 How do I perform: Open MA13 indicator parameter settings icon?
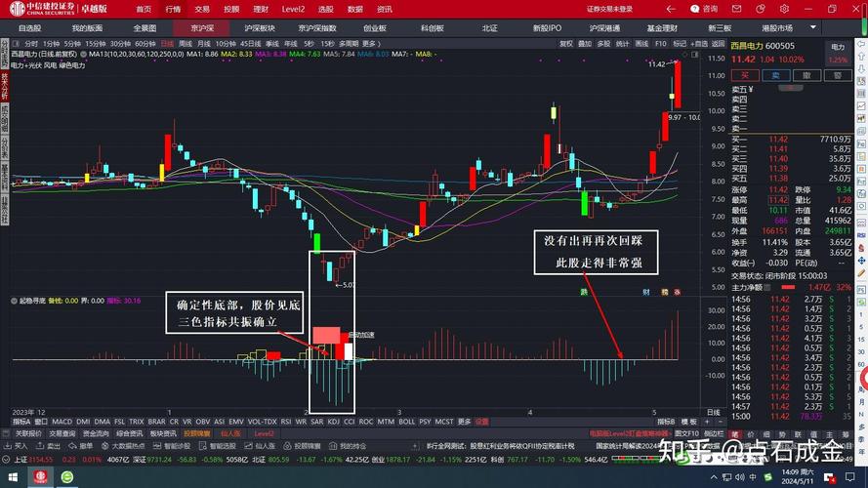84,55
